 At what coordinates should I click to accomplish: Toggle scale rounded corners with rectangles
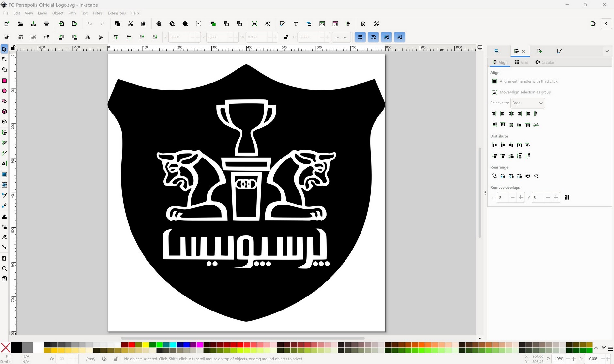click(x=373, y=37)
